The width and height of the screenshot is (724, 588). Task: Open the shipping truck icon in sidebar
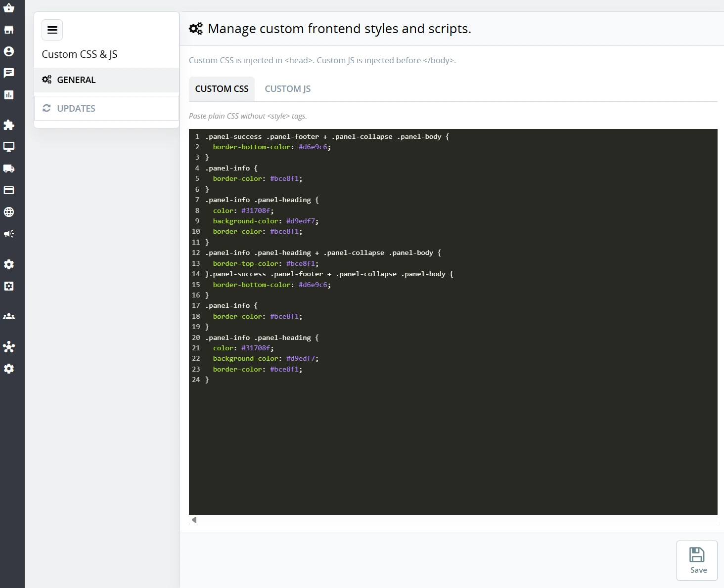[9, 168]
